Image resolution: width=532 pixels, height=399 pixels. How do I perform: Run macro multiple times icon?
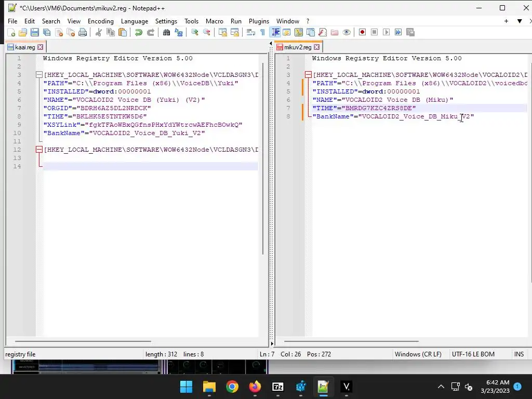click(x=398, y=32)
